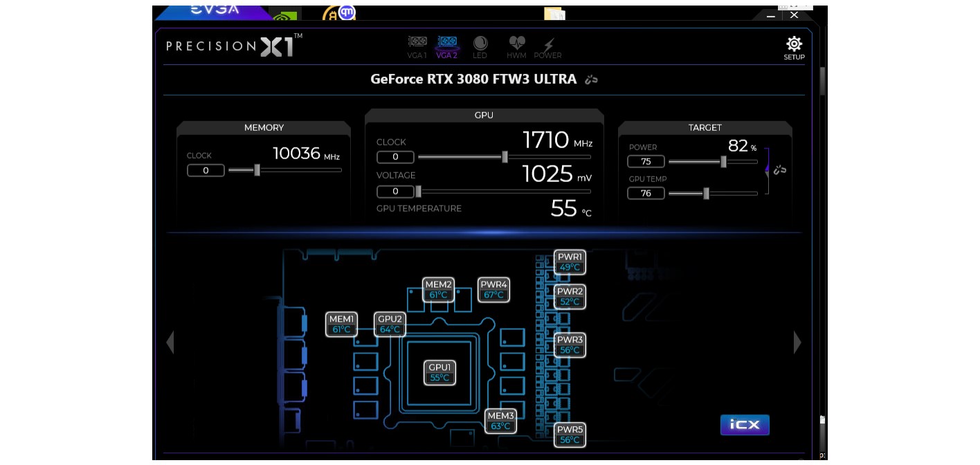Click the GPU temperature 55 °C reading
This screenshot has width=980, height=465.
(571, 208)
